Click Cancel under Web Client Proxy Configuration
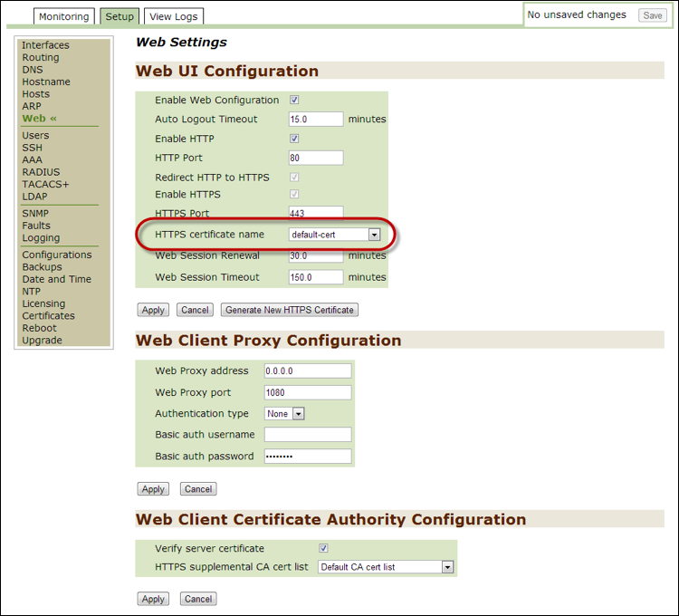The image size is (679, 616). pyautogui.click(x=198, y=488)
